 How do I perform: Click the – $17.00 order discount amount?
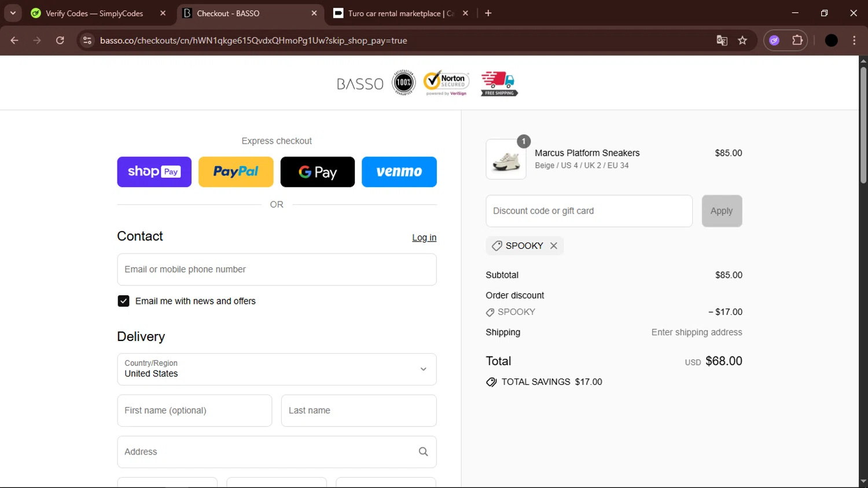pos(725,312)
